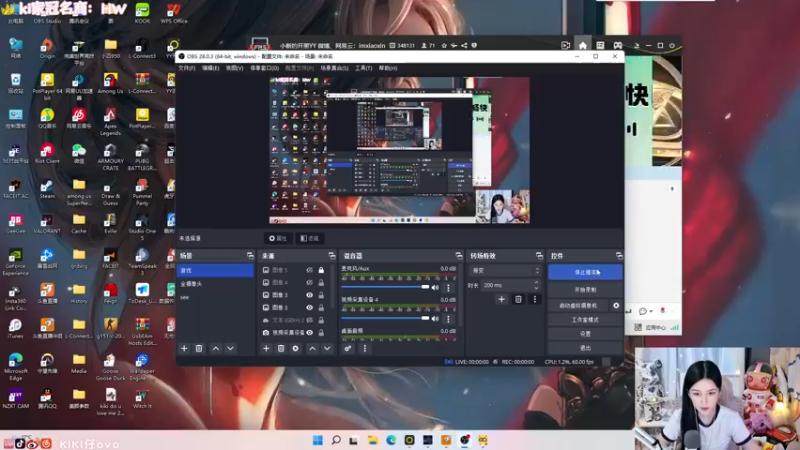Click the gamepad icon in the YY window
The height and width of the screenshot is (450, 800).
617,45
